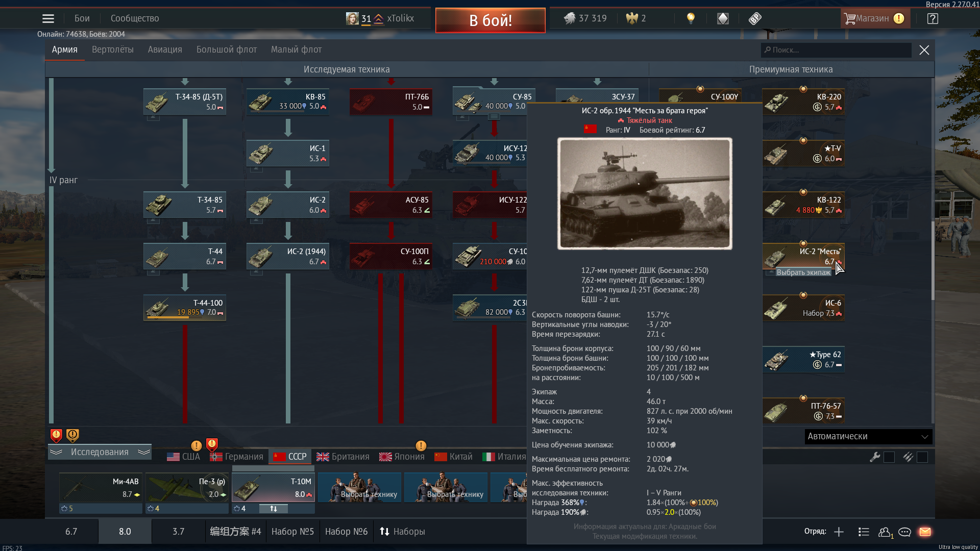980x551 pixels.
Task: Open the diamond-shaped warbonds icon
Action: click(723, 18)
